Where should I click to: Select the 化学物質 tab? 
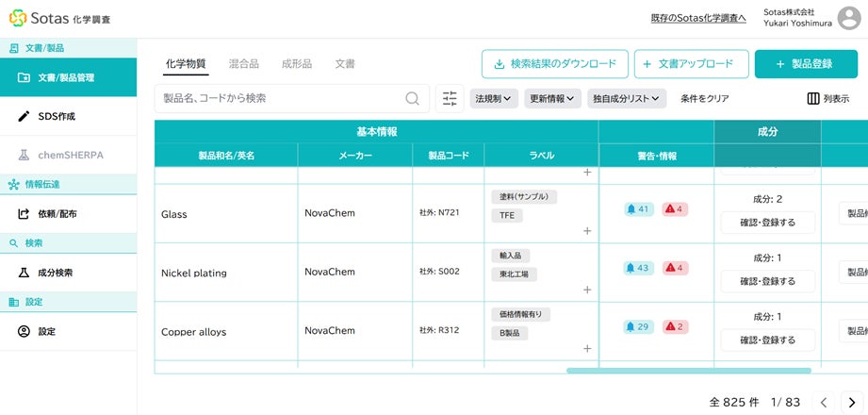[186, 64]
